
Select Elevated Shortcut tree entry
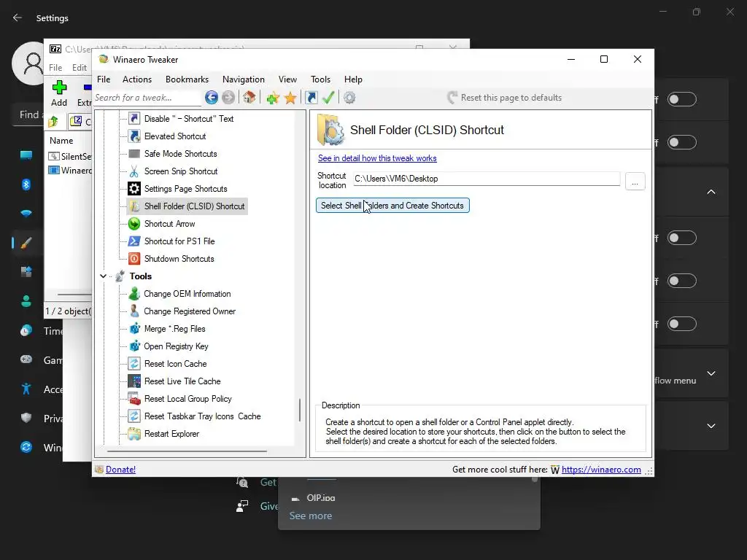[175, 136]
